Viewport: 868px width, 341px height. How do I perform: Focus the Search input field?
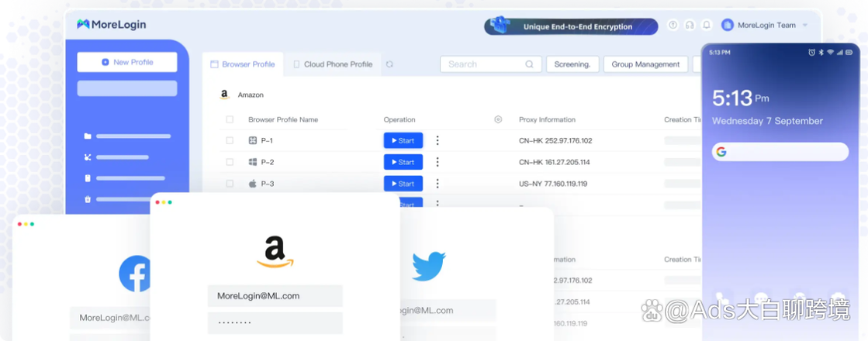click(x=490, y=64)
